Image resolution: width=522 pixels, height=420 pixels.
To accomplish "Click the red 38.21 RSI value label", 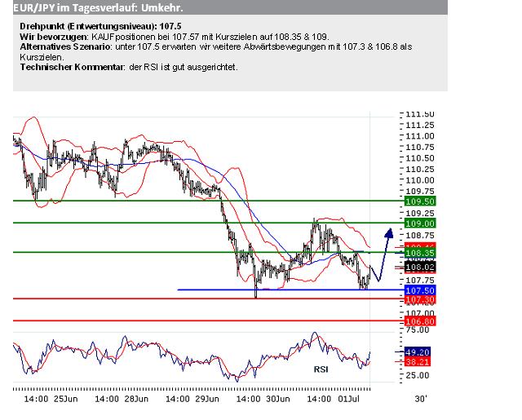I will tap(417, 362).
